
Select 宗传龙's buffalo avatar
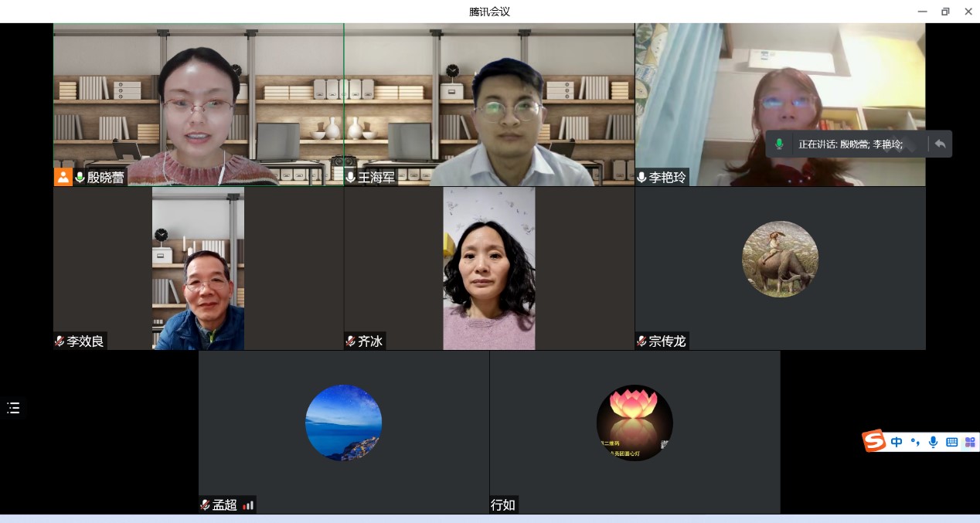pos(780,259)
